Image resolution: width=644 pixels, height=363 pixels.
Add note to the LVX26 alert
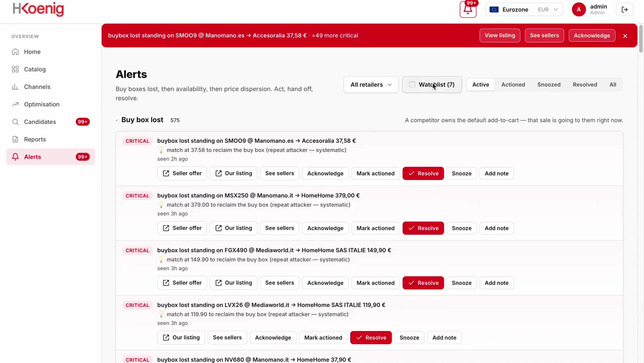444,338
